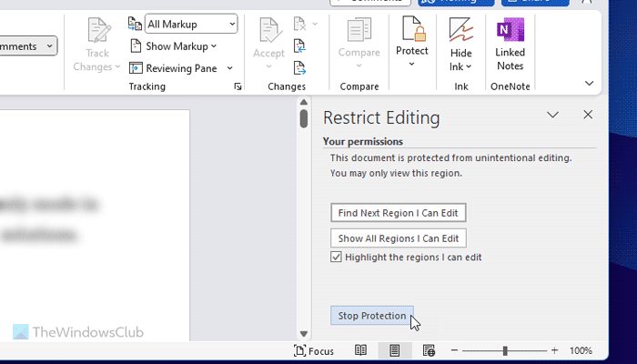Click the zoom out minus button
The width and height of the screenshot is (637, 364).
tap(455, 350)
